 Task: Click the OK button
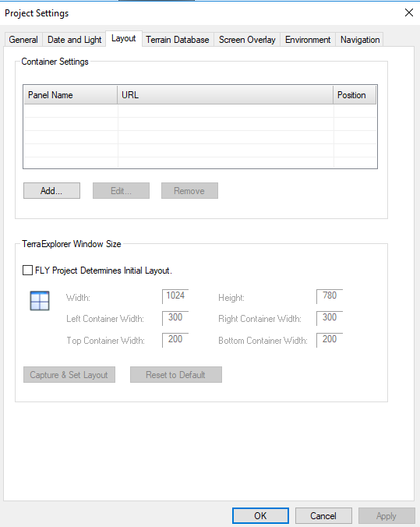260,515
